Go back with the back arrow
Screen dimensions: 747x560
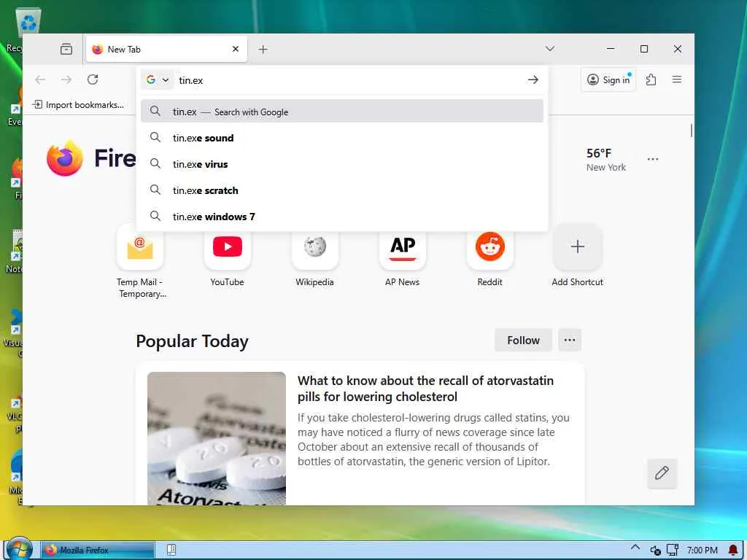tap(40, 79)
